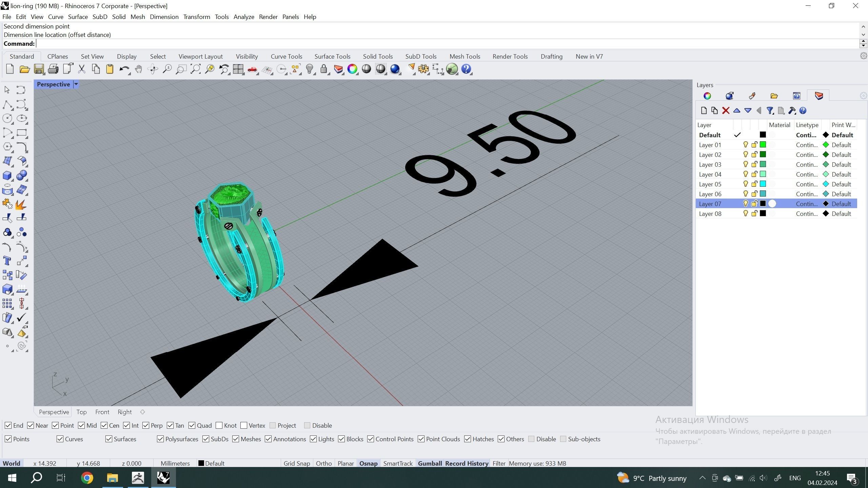Select the Explode tool in sidebar

pos(21,204)
